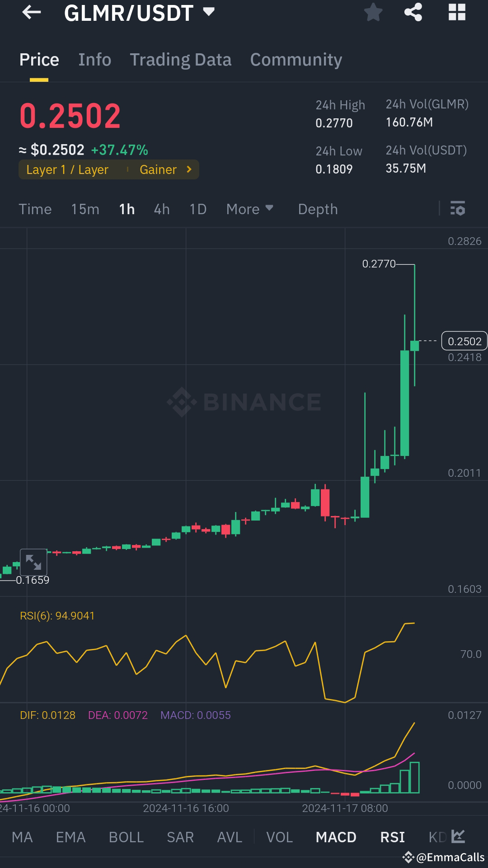Tap the back arrow to exit chart
488x868 pixels.
tap(30, 12)
